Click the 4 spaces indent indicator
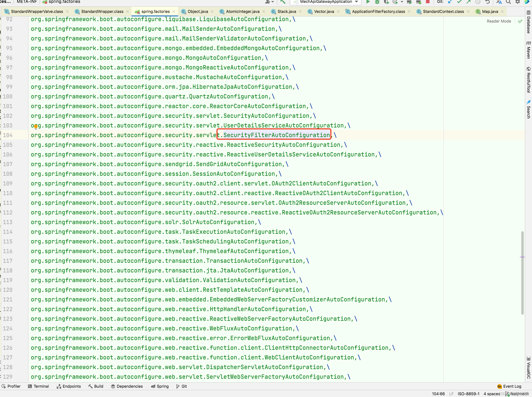 [492, 394]
